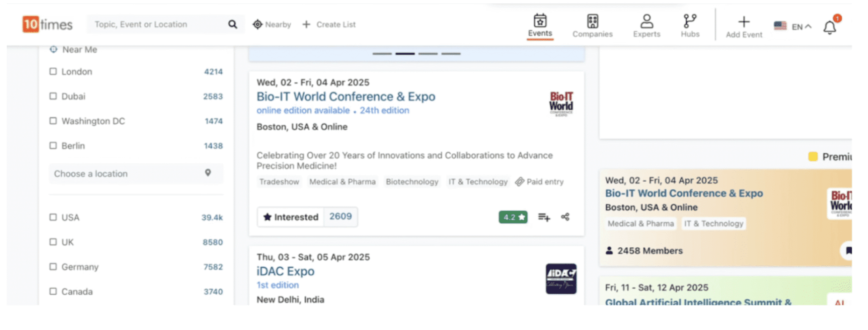This screenshot has width=868, height=330.
Task: Click the Biotechnology tag
Action: [x=412, y=182]
